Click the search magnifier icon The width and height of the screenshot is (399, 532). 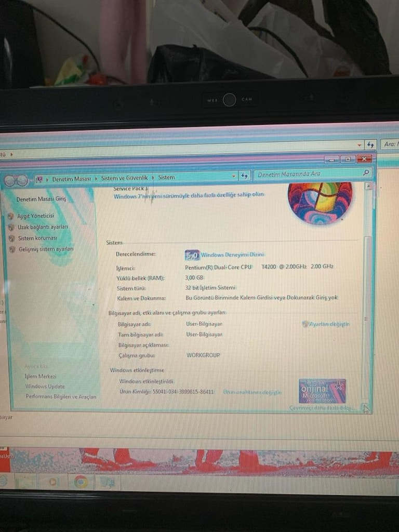366,172
